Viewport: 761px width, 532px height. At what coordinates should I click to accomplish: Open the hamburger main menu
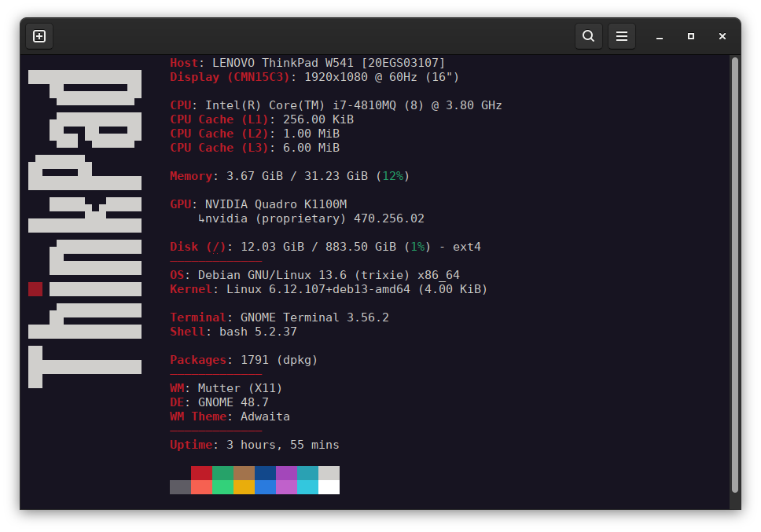[x=622, y=36]
